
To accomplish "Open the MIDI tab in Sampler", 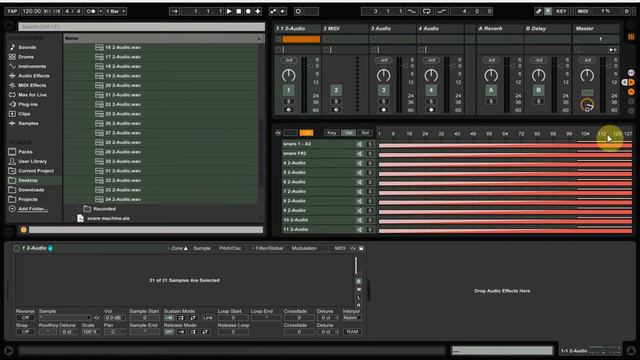I will pyautogui.click(x=340, y=248).
